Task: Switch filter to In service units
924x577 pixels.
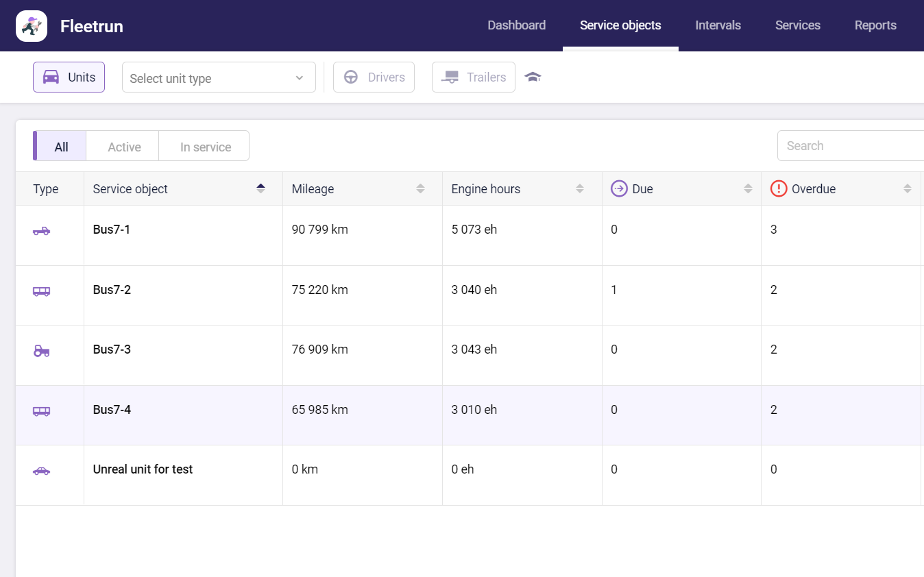Action: click(x=205, y=147)
